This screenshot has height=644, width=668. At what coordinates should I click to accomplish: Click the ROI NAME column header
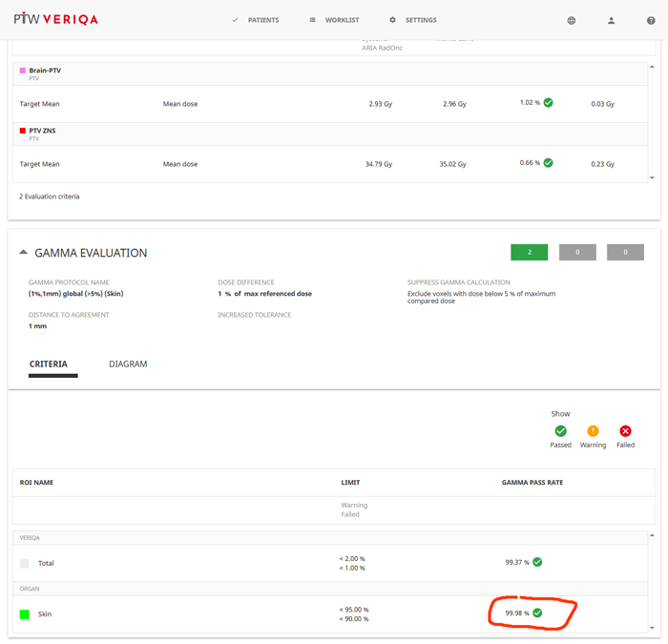click(36, 482)
